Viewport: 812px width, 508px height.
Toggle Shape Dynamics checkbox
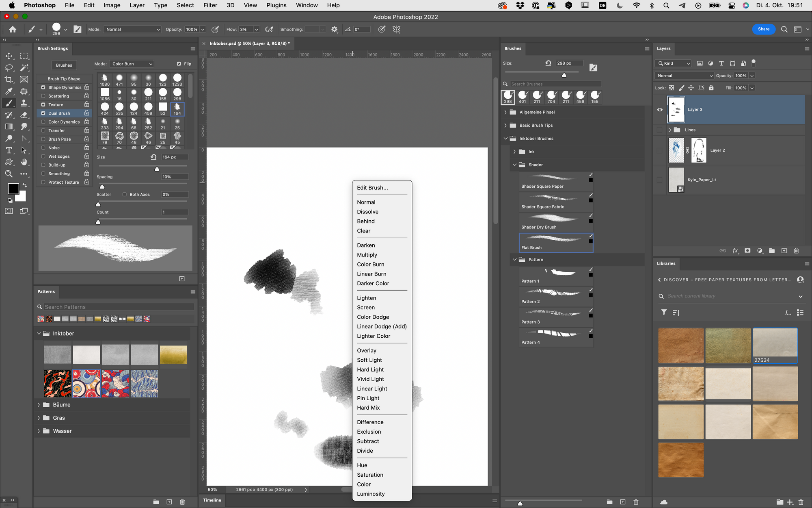click(43, 87)
